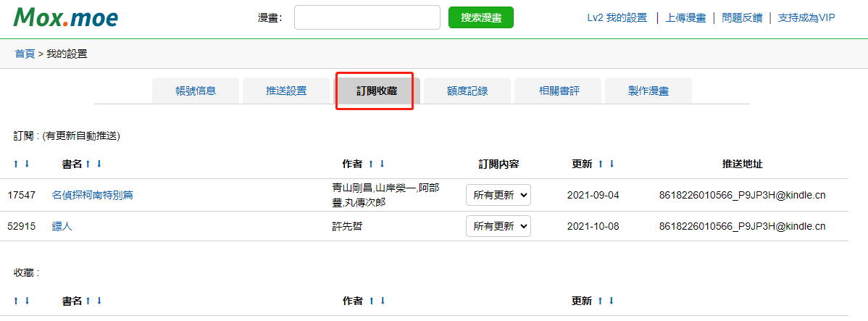Focus the 漫畫 search input field
868x321 pixels.
[367, 17]
